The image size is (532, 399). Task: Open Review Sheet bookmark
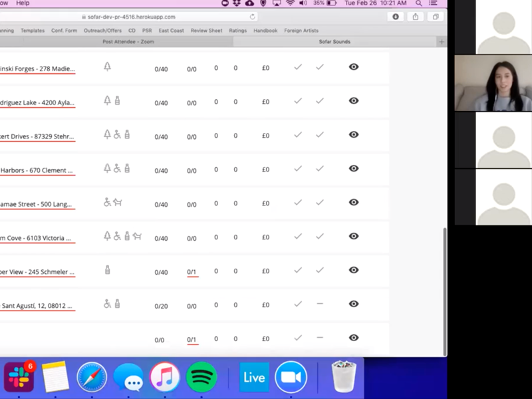pos(206,31)
